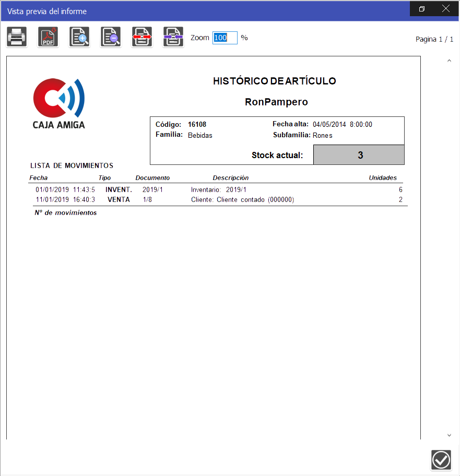Zoom out using the magnifier minus icon
The width and height of the screenshot is (460, 476).
(x=111, y=37)
